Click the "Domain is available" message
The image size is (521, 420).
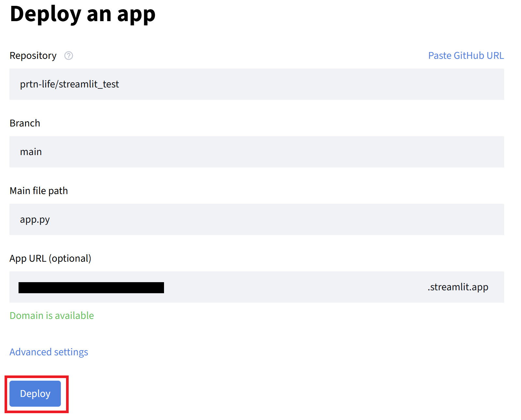(52, 316)
